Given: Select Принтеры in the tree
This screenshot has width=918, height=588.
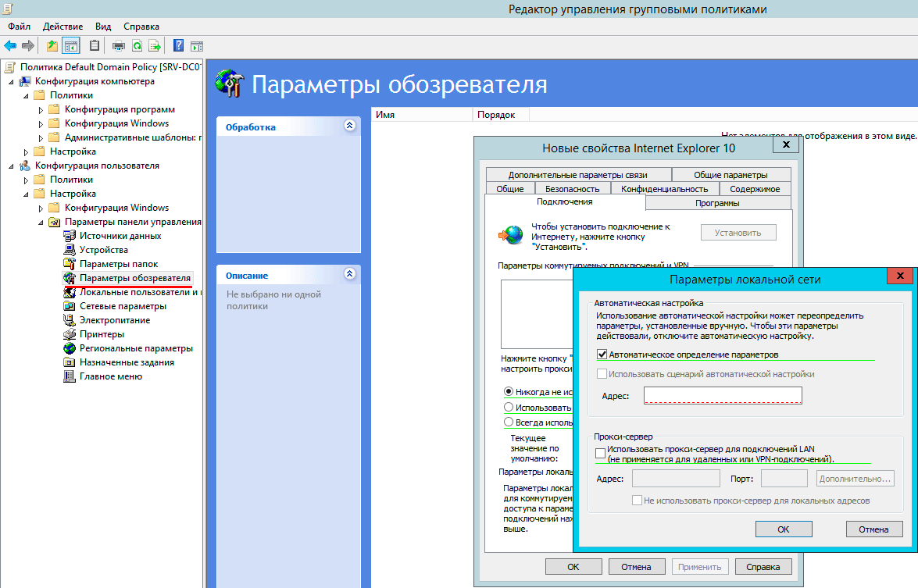Looking at the screenshot, I should 102,334.
